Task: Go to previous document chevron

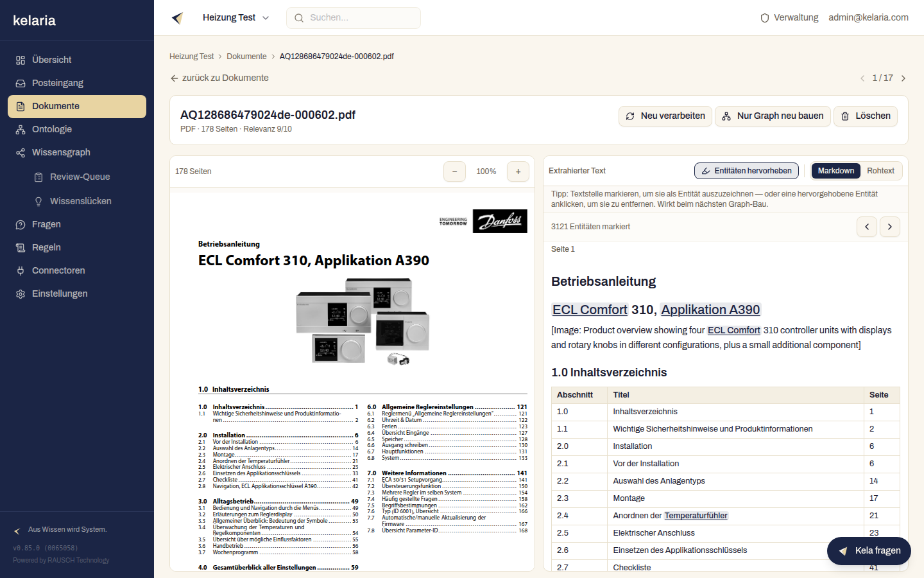Action: click(x=862, y=78)
